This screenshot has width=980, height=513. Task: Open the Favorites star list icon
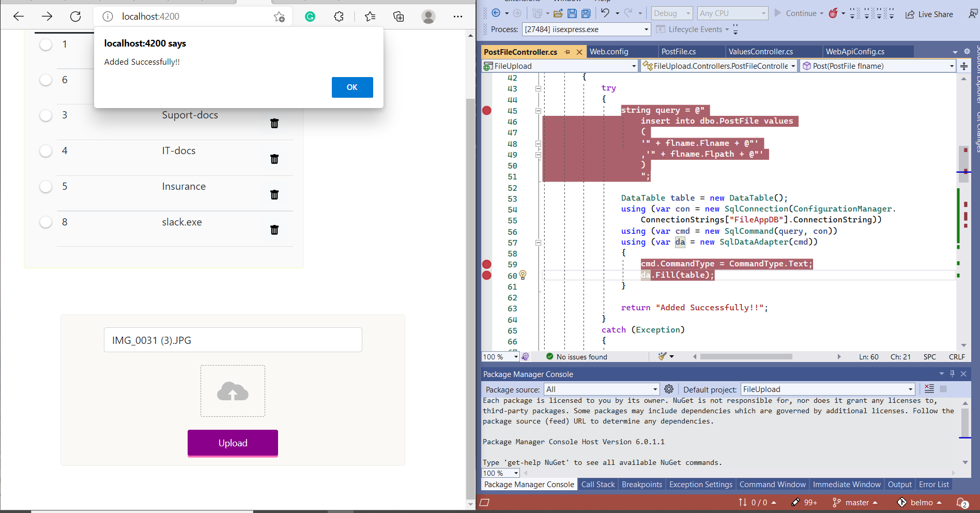pyautogui.click(x=370, y=17)
